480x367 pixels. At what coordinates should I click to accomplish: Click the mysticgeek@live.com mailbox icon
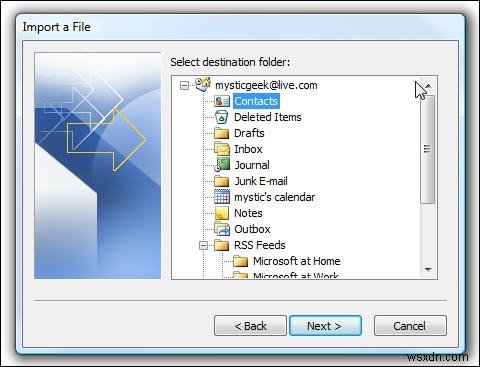click(203, 85)
